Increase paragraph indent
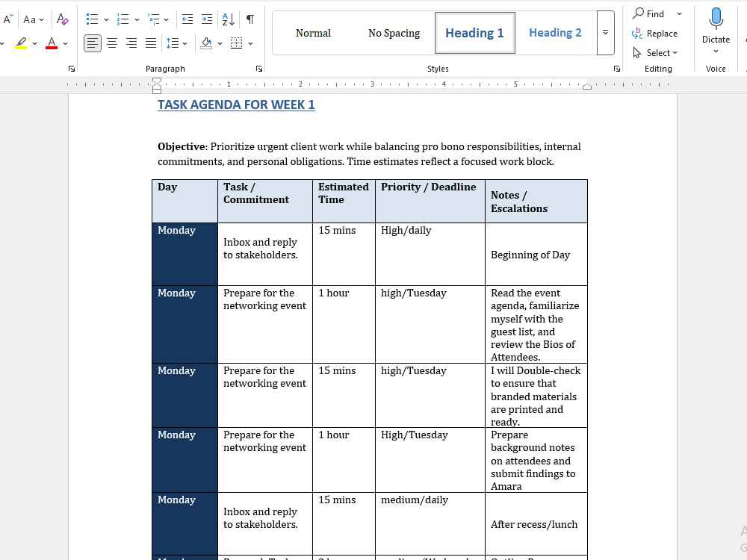The height and width of the screenshot is (560, 747). click(x=207, y=19)
